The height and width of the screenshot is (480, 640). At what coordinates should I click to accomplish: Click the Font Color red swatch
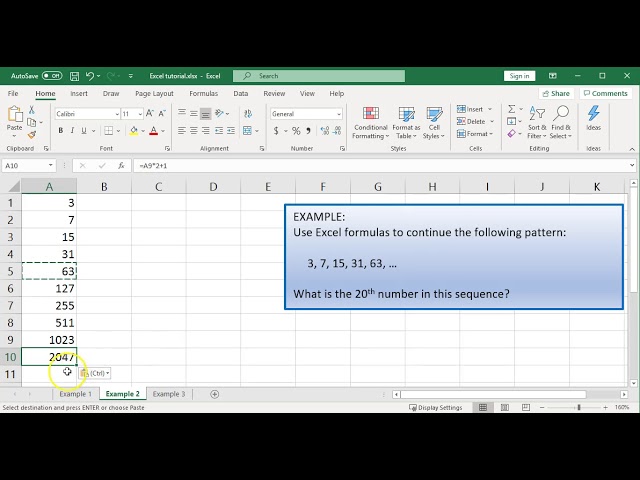point(153,131)
